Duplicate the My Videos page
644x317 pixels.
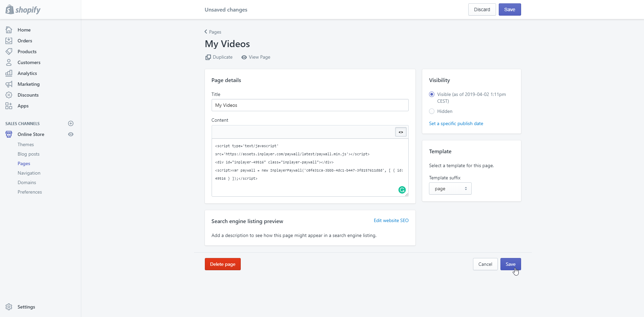click(x=222, y=57)
